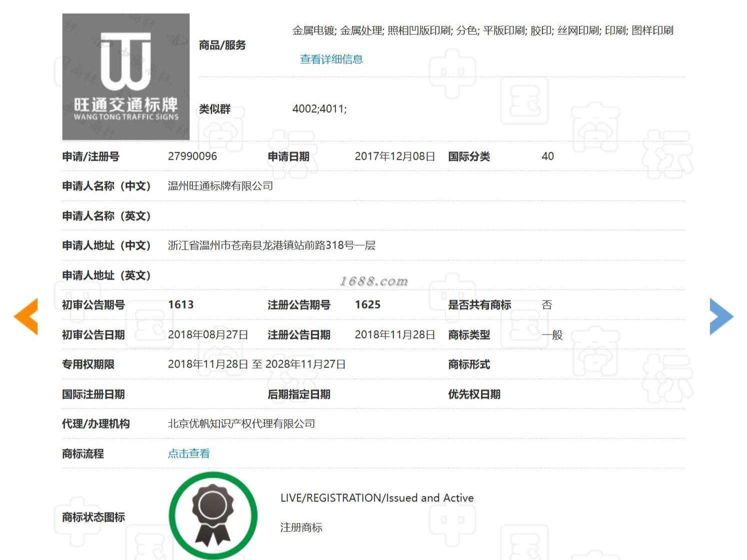This screenshot has width=747, height=560.
Task: Go to next image with blue arrow
Action: (721, 316)
